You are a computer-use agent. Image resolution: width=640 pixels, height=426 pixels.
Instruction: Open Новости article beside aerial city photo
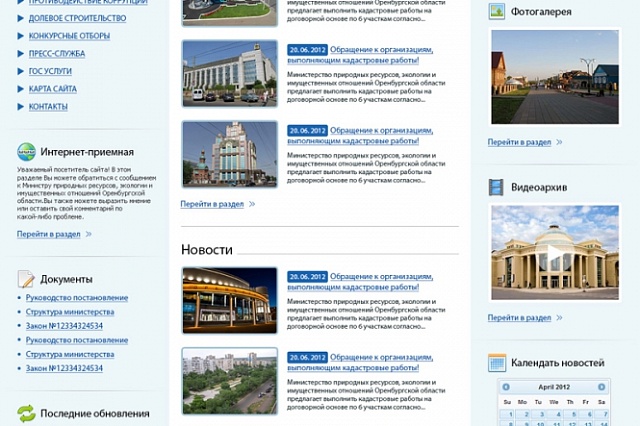360,362
